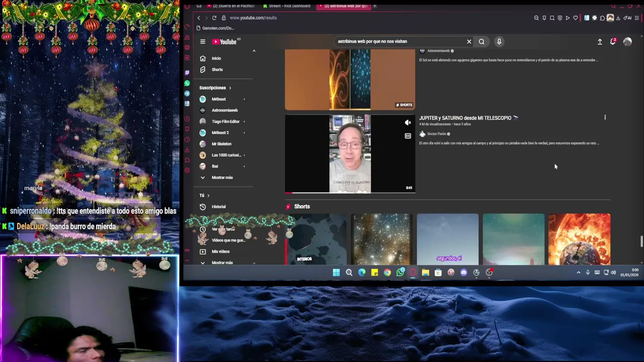
Task: Open the Jupiter y Saturno video thumbnail
Action: pos(350,154)
